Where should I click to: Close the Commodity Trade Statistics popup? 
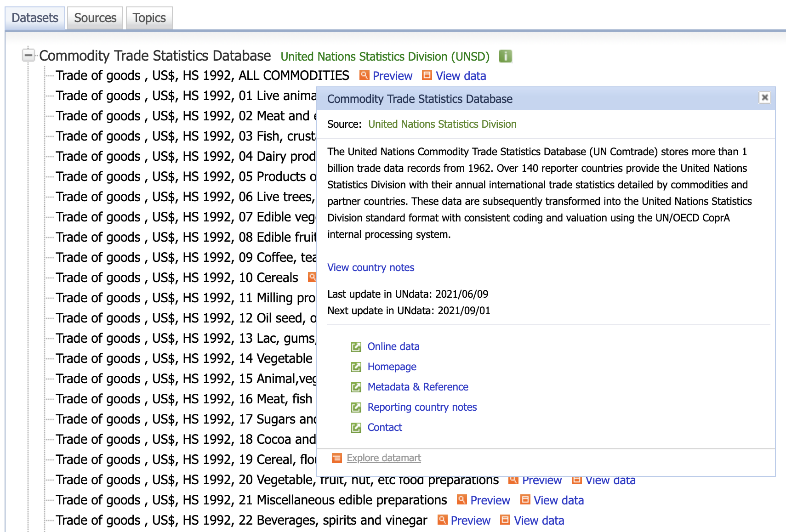point(764,97)
